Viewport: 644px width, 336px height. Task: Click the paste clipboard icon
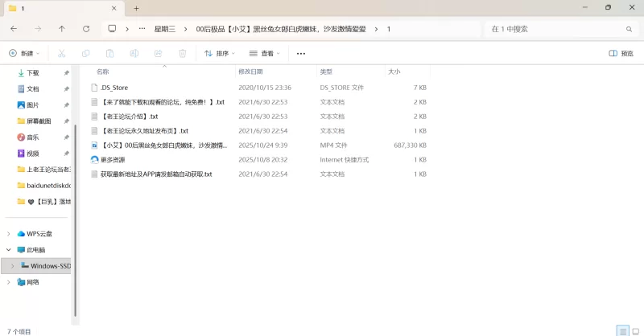click(x=109, y=53)
